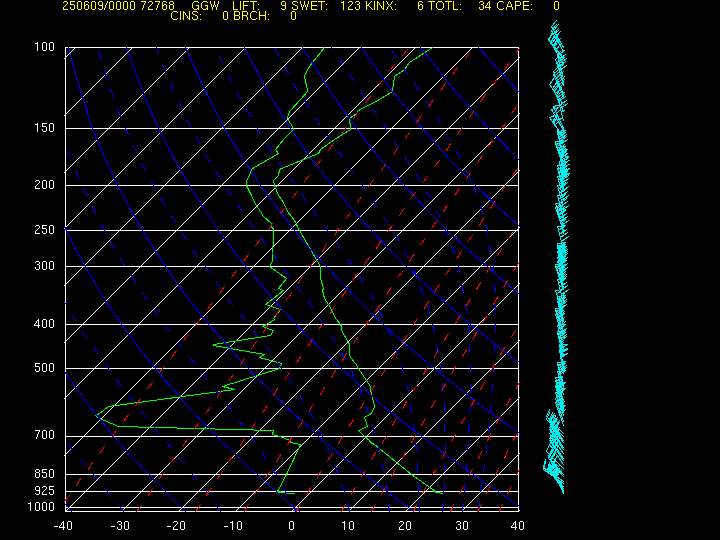Click the KINX: index label

coord(381,6)
